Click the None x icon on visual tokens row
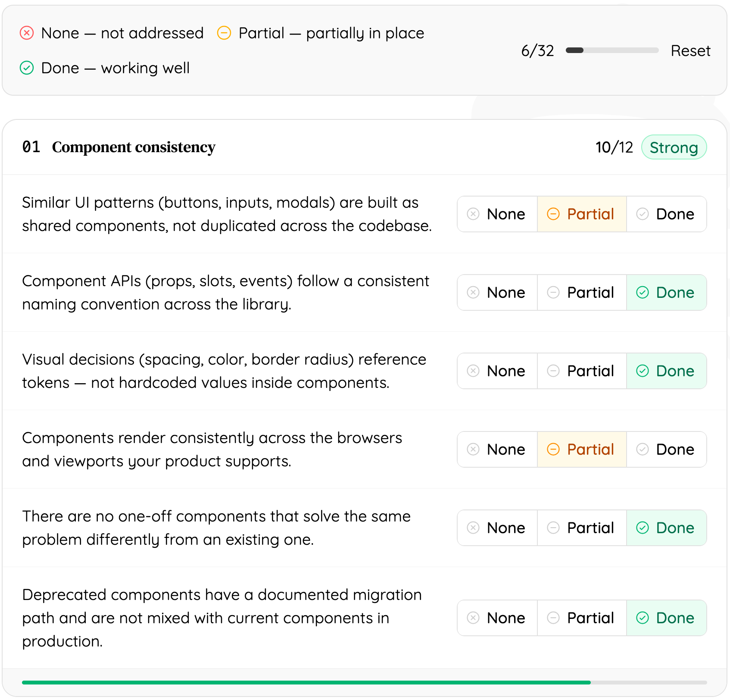The height and width of the screenshot is (700, 730). pyautogui.click(x=473, y=371)
